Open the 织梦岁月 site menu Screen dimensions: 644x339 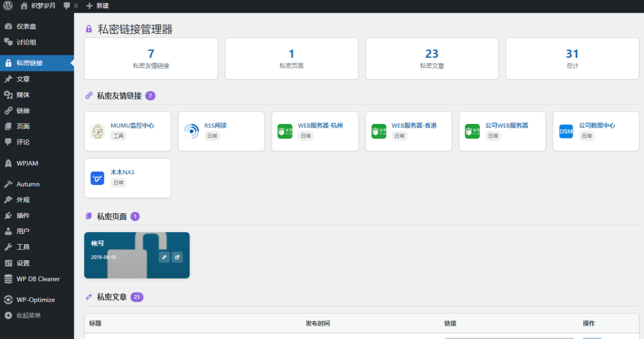coord(38,6)
